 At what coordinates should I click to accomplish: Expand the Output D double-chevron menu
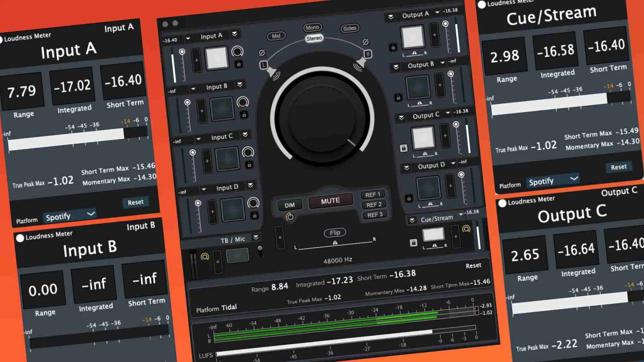pos(407,167)
